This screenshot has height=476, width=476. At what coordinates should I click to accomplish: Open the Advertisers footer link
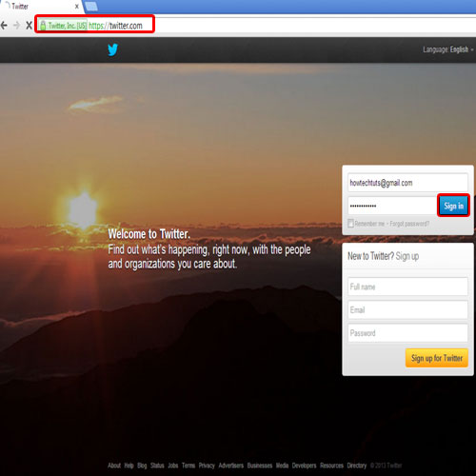click(x=231, y=466)
